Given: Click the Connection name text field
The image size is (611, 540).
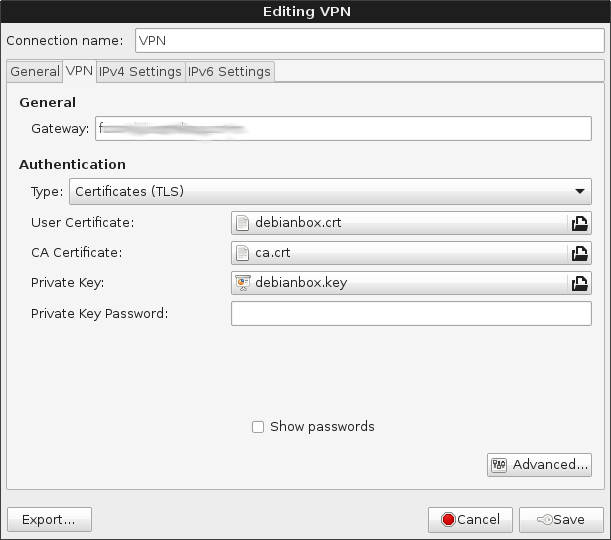Looking at the screenshot, I should point(368,41).
